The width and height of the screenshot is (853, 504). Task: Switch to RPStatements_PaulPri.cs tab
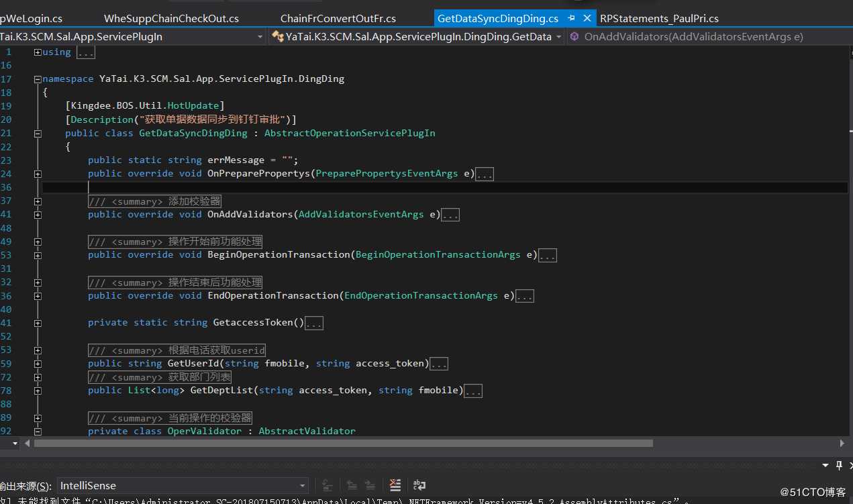click(659, 19)
